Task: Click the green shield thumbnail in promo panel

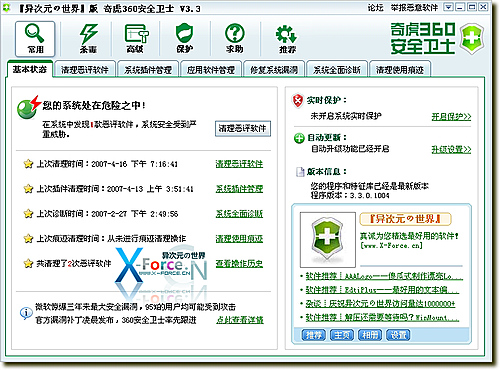Action: (328, 239)
